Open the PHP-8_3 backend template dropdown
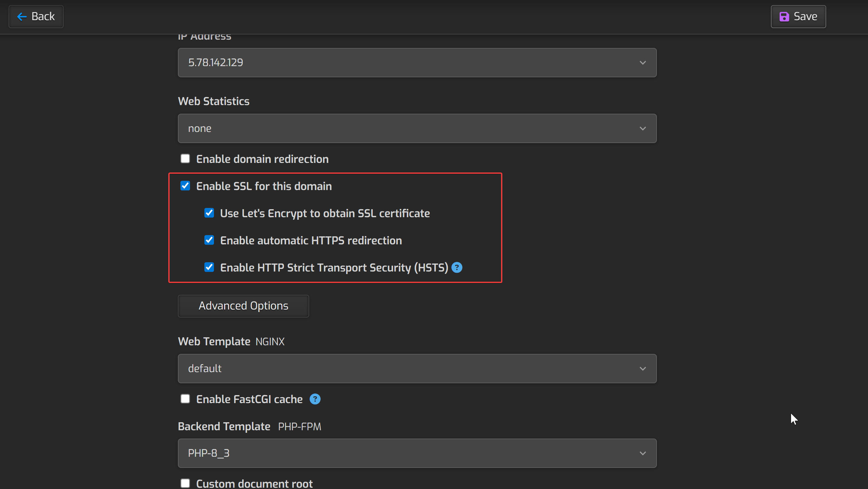Screen dimensions: 868x489 click(417, 453)
